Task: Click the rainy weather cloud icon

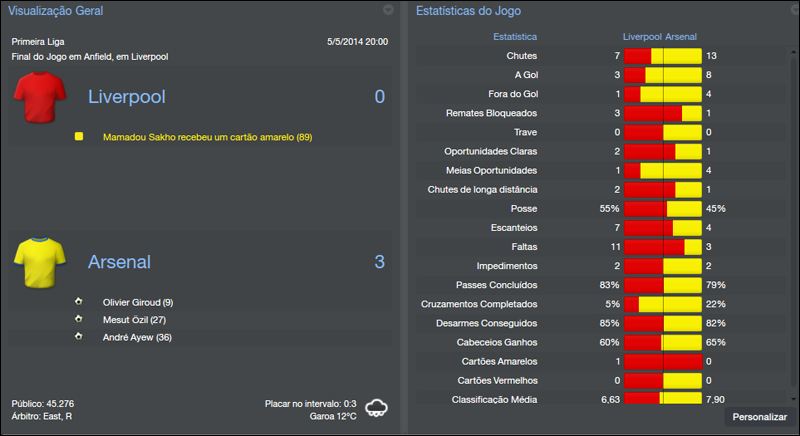Action: pos(377,407)
